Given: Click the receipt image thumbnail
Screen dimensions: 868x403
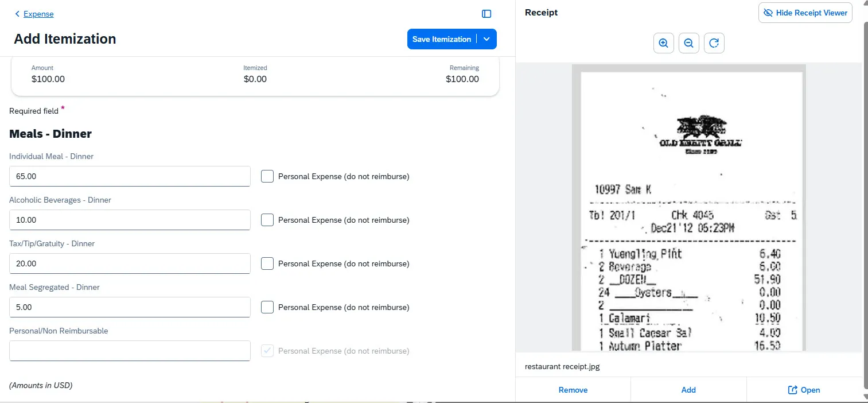Looking at the screenshot, I should click(x=688, y=207).
